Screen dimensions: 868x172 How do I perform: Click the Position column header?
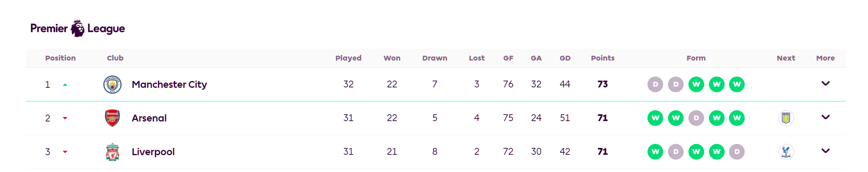coord(60,58)
